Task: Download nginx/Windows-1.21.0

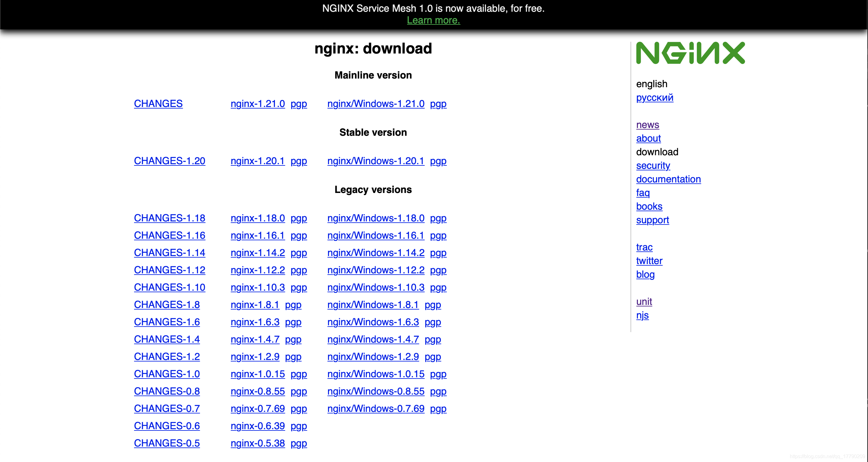Action: [x=376, y=104]
